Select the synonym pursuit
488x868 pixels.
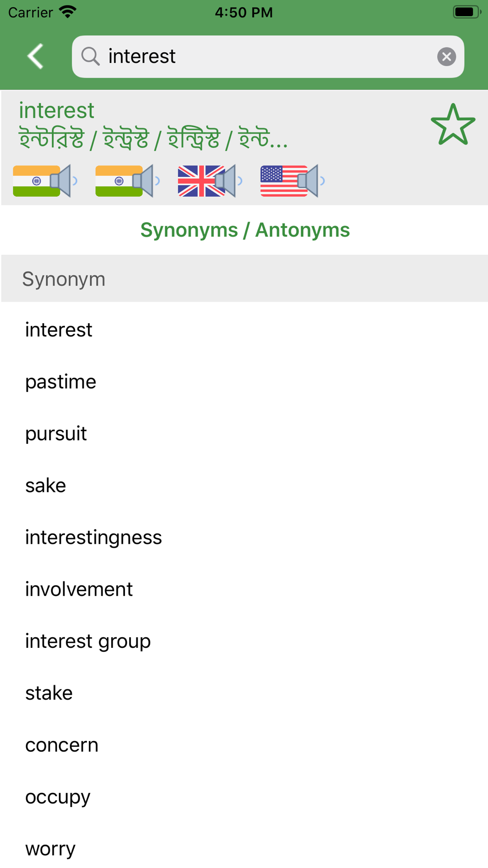coord(244,434)
